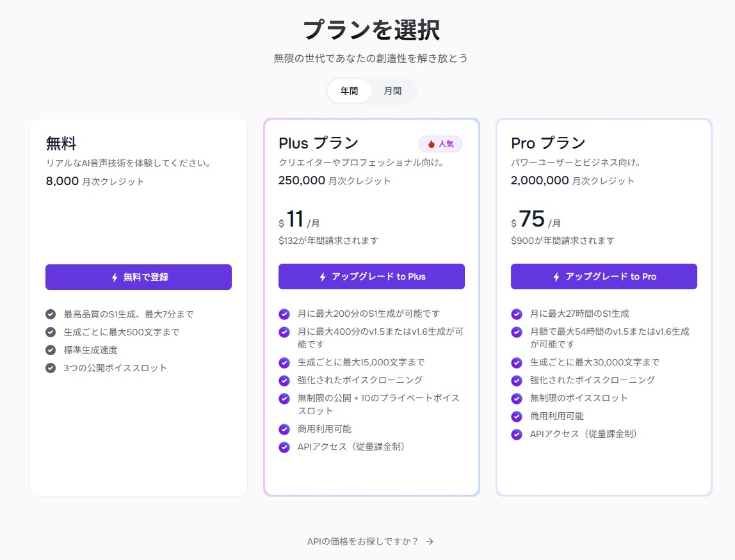Click checkmark icon beside 標準生成速度
Screen dimensions: 735x560
51,350
